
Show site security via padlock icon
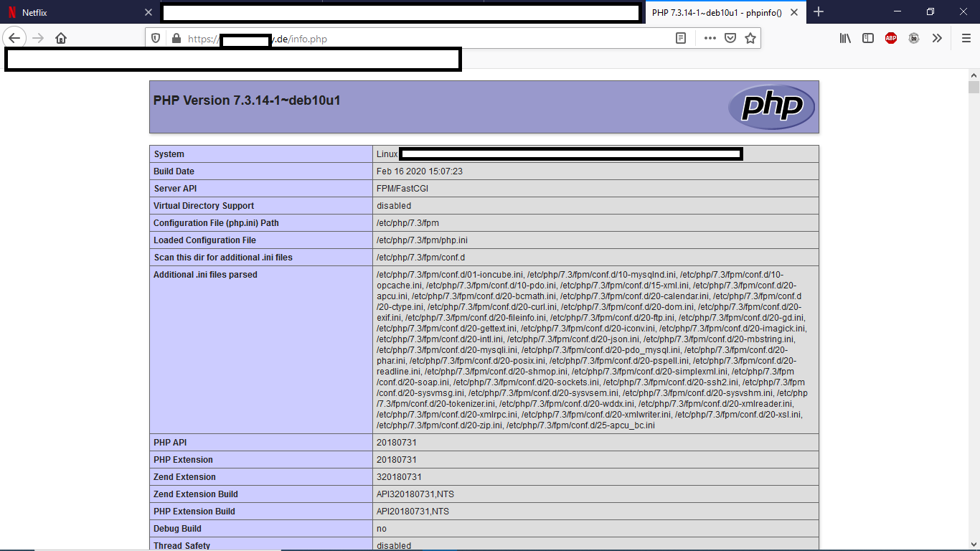coord(174,39)
